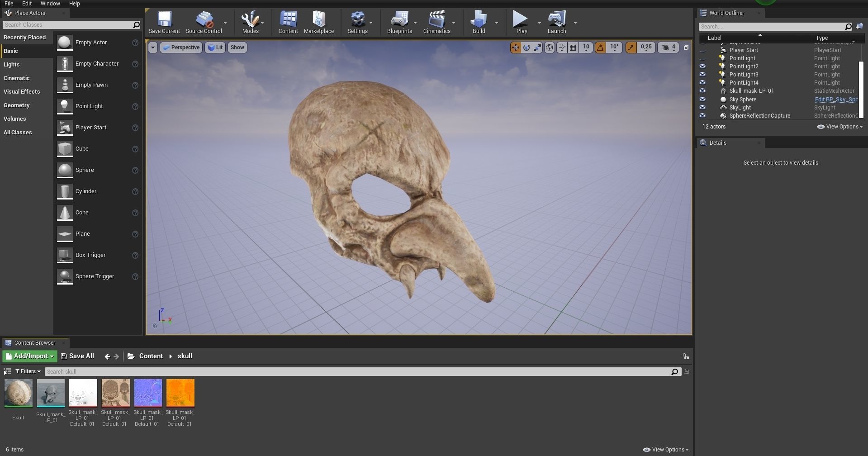Click the Show button in viewport
This screenshot has width=868, height=456.
(x=237, y=47)
